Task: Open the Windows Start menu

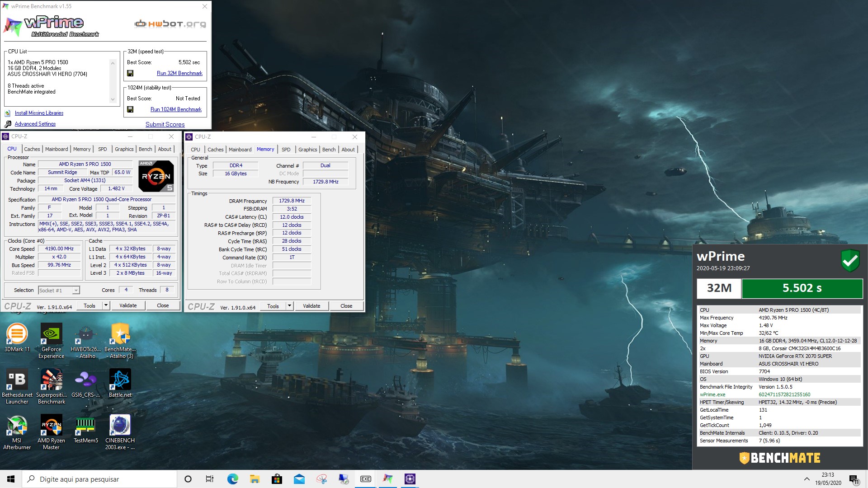Action: pyautogui.click(x=11, y=479)
